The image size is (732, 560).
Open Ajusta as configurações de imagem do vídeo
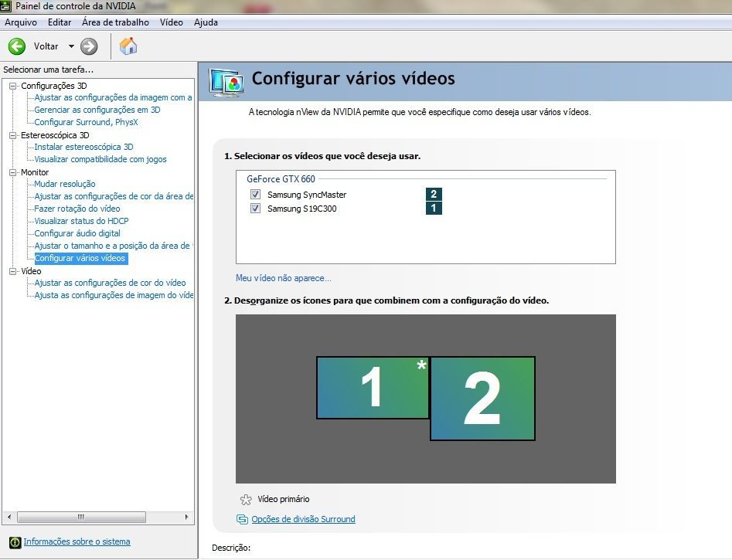(x=114, y=295)
